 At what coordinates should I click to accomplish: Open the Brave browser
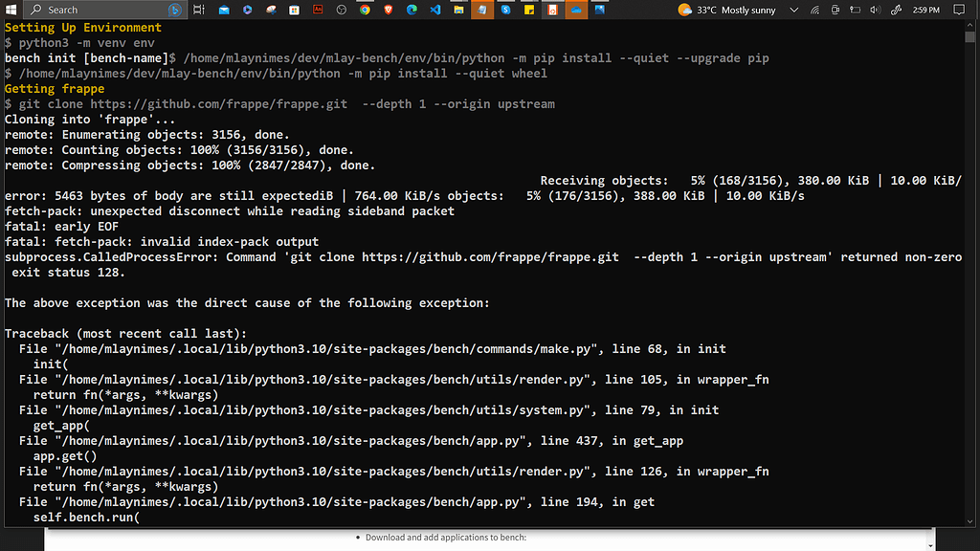[388, 9]
